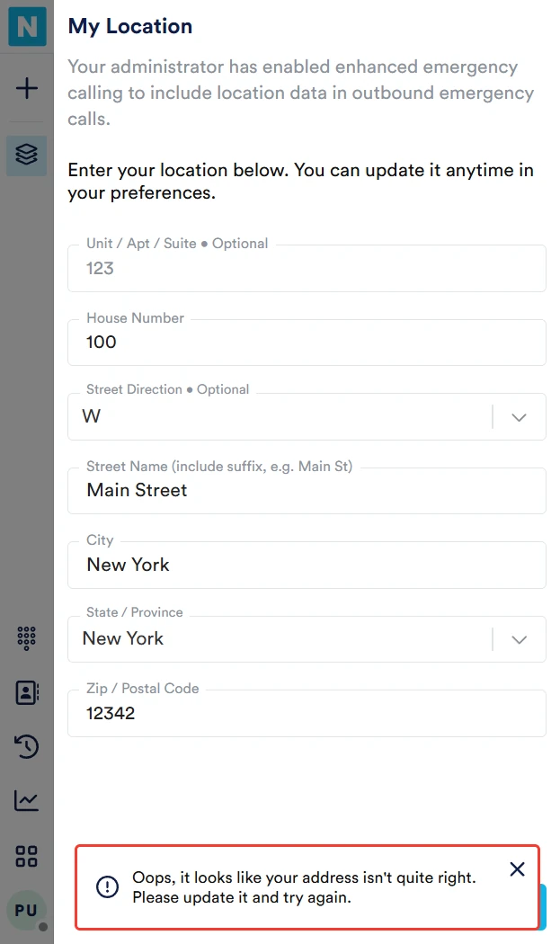560x944 pixels.
Task: Click the PU profile avatar
Action: pos(26,910)
